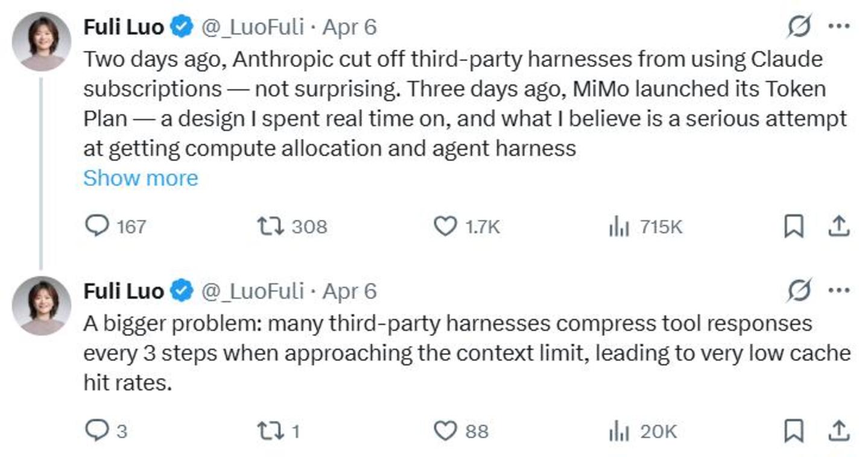Click @_LuoFuli handle on second tweet

252,292
